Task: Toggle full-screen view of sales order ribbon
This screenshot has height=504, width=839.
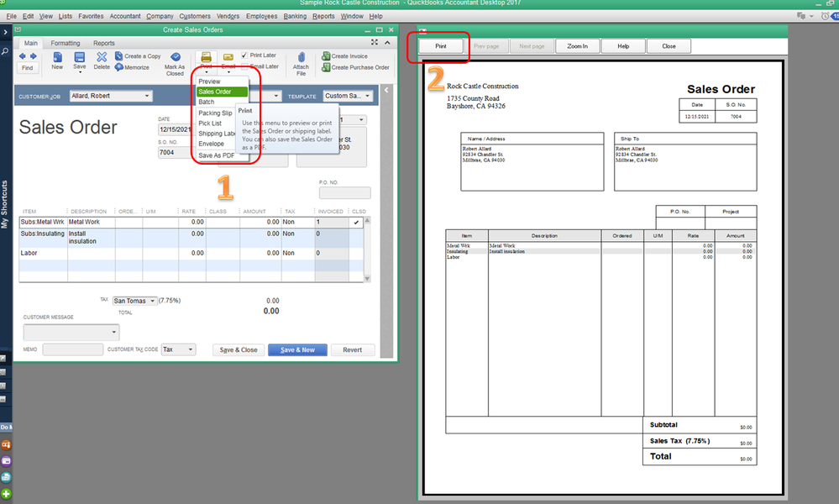Action: tap(375, 42)
